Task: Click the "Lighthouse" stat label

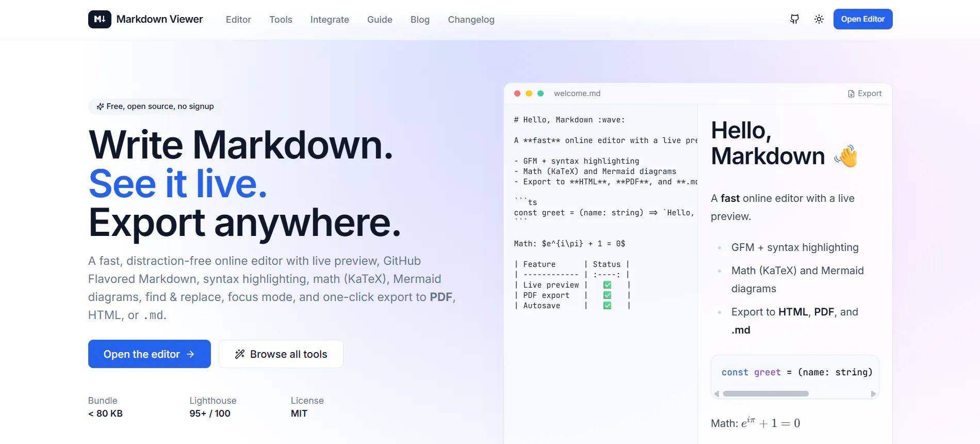Action: click(213, 401)
